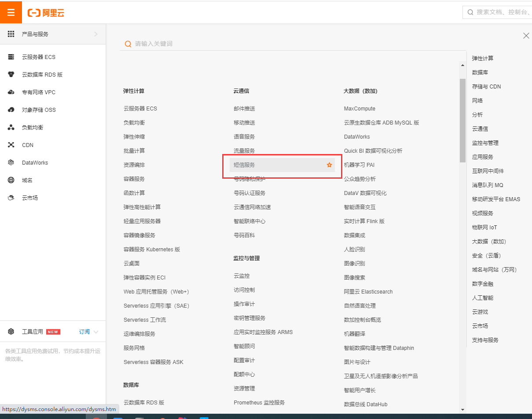Viewport: 532px width, 419px height.
Task: Open 对象存储 OSS from the sidebar icon
Action: pyautogui.click(x=11, y=109)
